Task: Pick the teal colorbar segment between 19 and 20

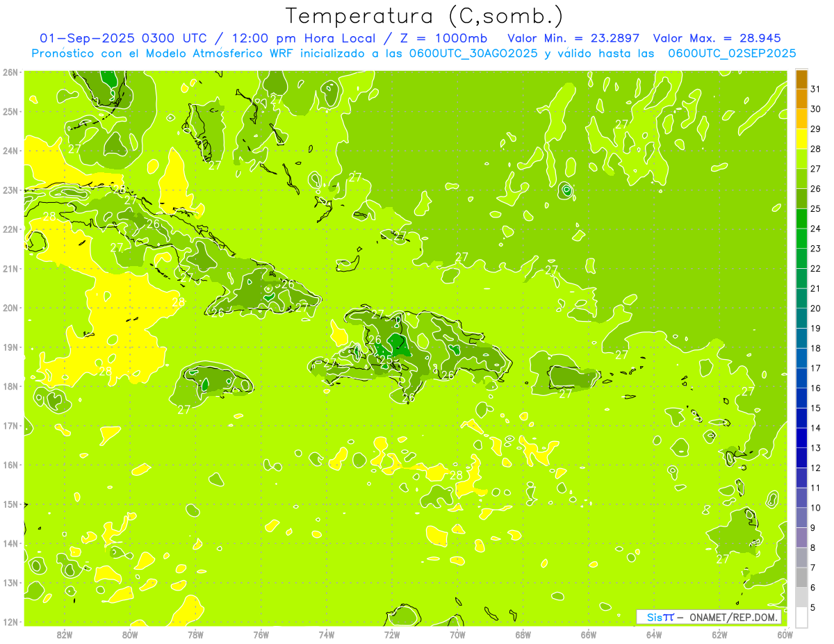Action: click(801, 318)
